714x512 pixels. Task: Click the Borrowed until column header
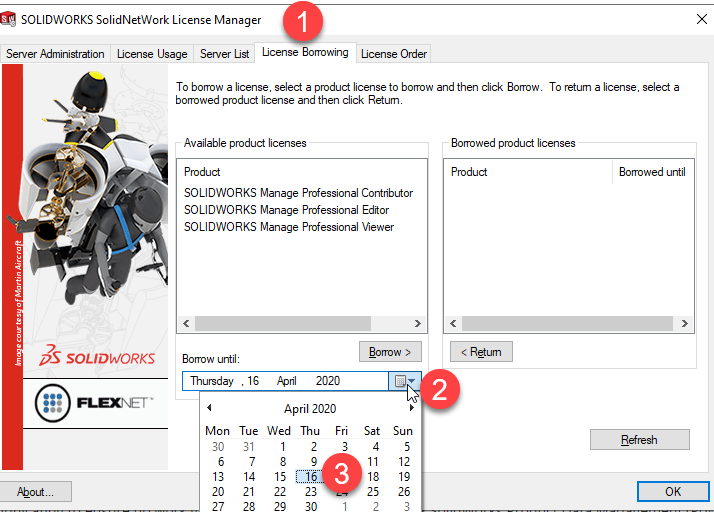point(651,172)
